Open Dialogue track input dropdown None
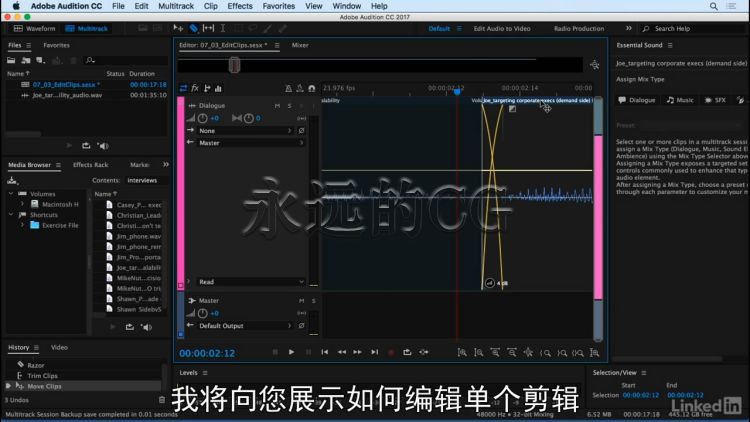 244,131
